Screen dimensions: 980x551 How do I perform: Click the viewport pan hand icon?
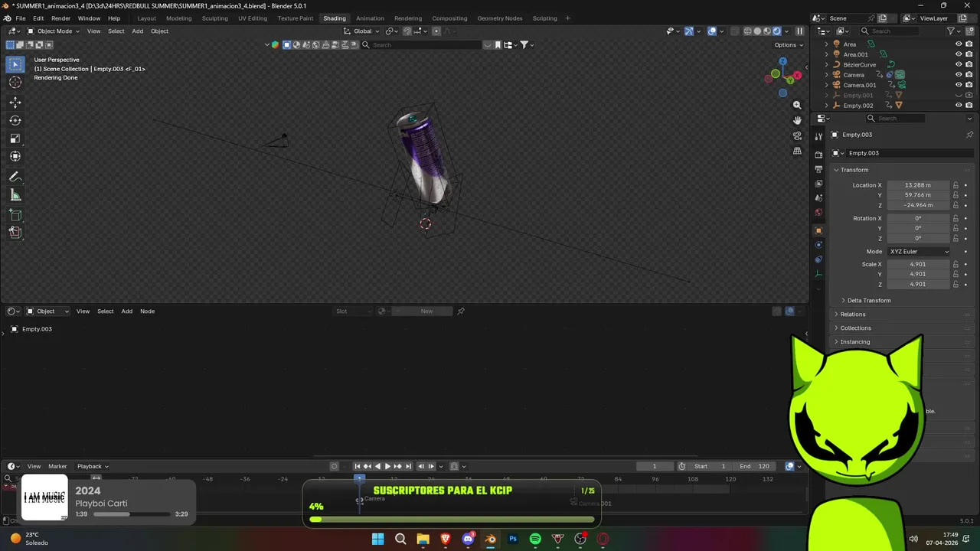(797, 120)
